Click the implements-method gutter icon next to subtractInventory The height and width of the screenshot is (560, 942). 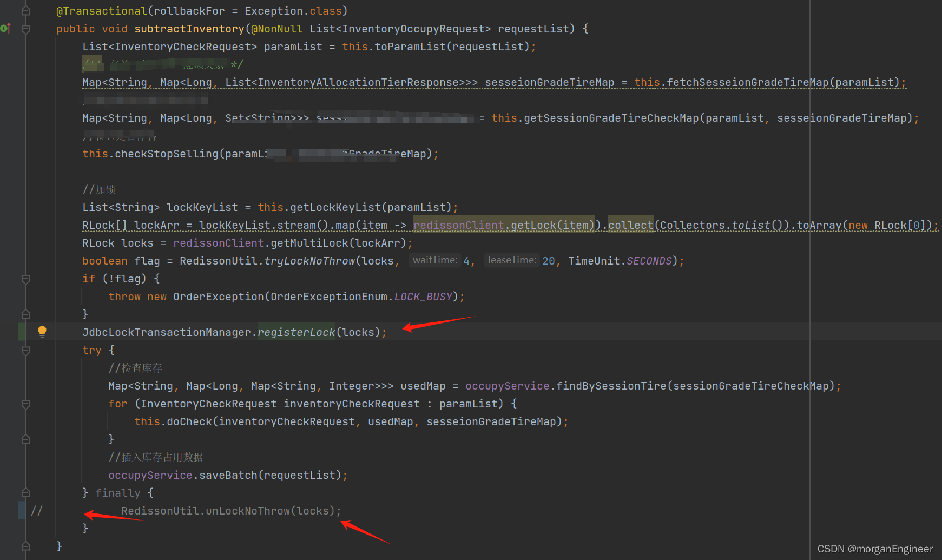coord(5,28)
